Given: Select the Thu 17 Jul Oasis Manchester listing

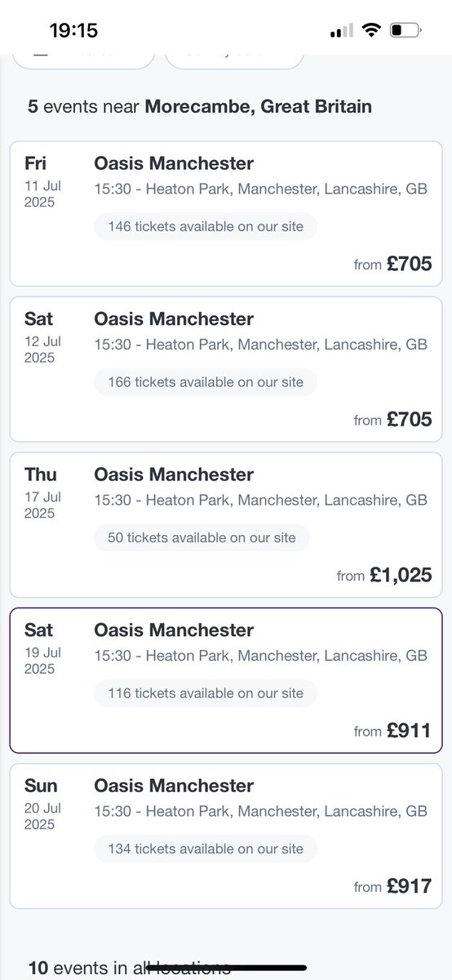Looking at the screenshot, I should pyautogui.click(x=226, y=525).
